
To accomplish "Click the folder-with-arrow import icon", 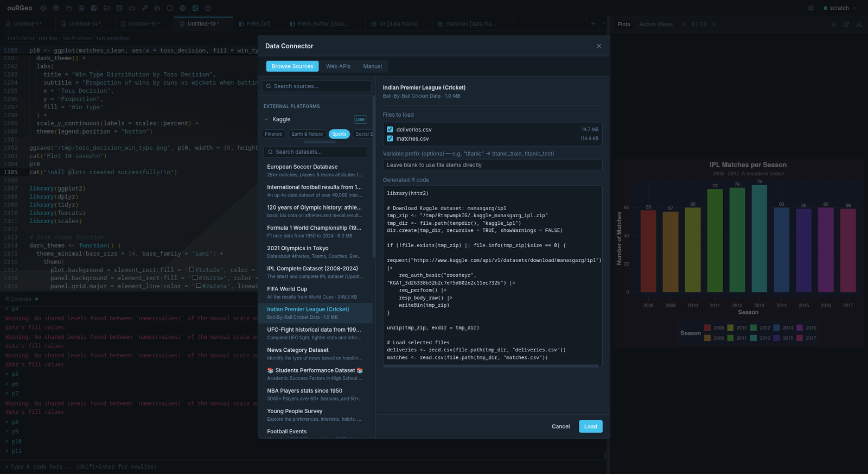I will click(x=106, y=8).
